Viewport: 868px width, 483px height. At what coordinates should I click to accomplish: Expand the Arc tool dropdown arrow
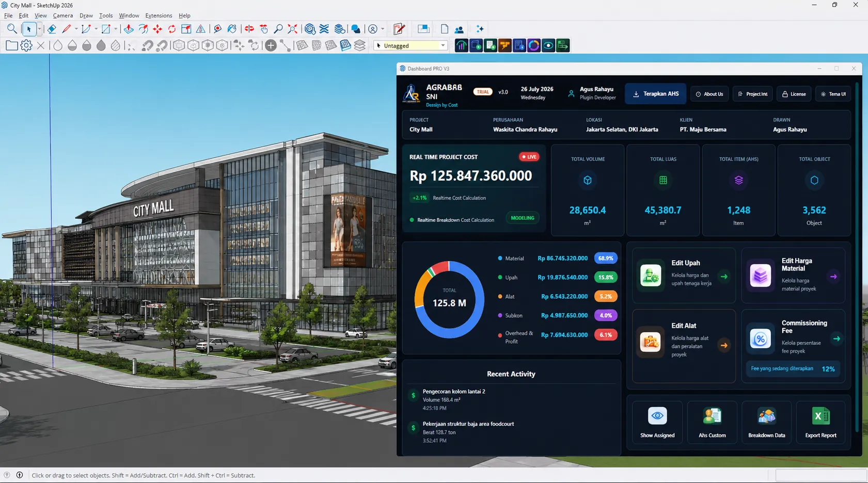96,29
